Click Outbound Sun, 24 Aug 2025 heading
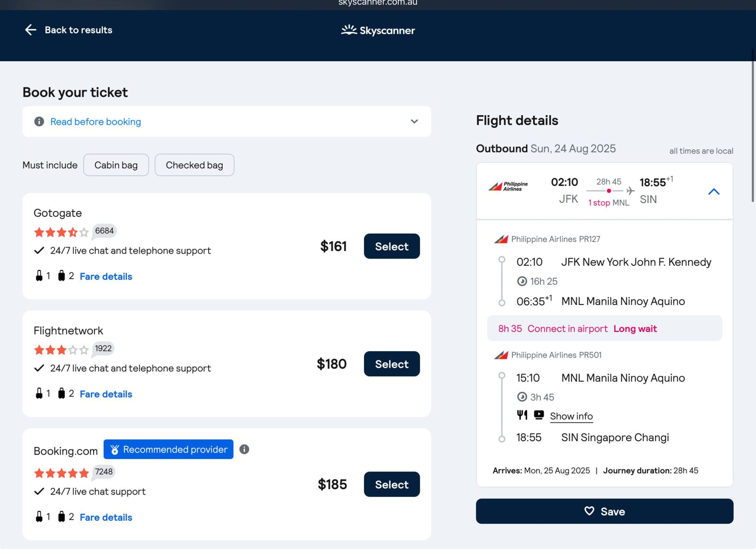The image size is (756, 549). tap(546, 149)
